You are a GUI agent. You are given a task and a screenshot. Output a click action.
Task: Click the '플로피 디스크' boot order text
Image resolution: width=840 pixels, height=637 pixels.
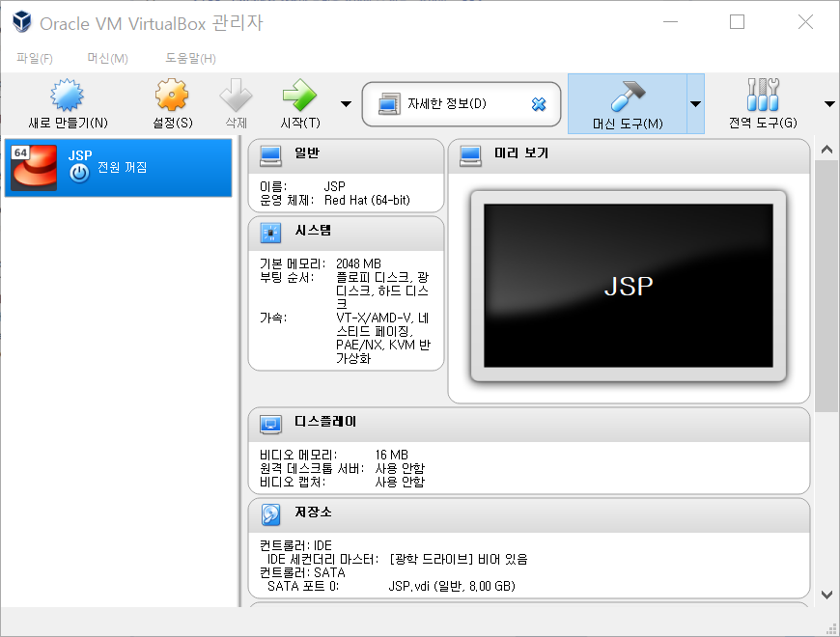pos(373,277)
